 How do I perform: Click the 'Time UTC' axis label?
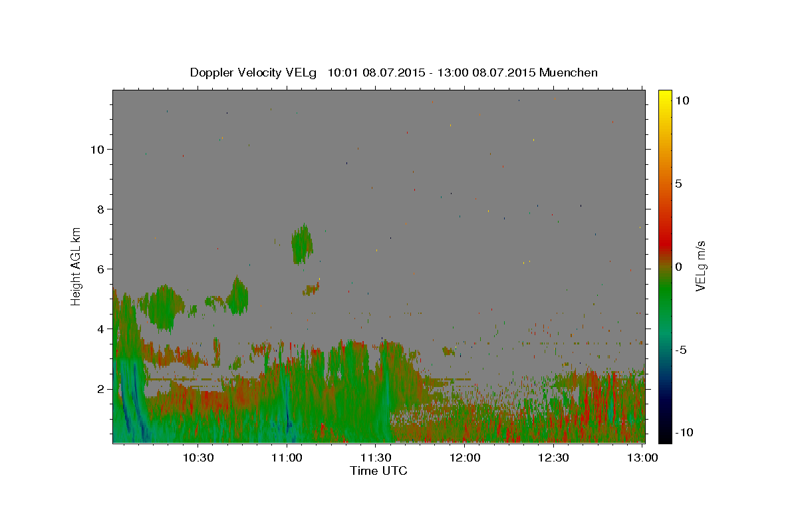pos(378,471)
